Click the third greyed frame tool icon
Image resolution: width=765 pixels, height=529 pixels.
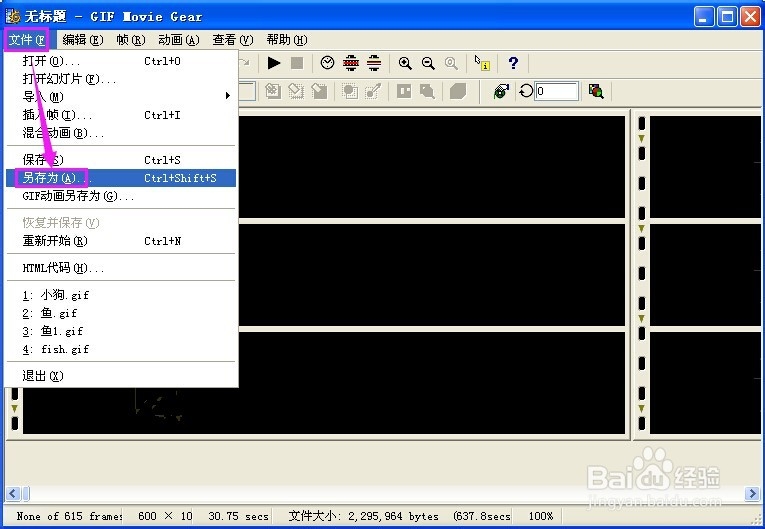[x=319, y=91]
